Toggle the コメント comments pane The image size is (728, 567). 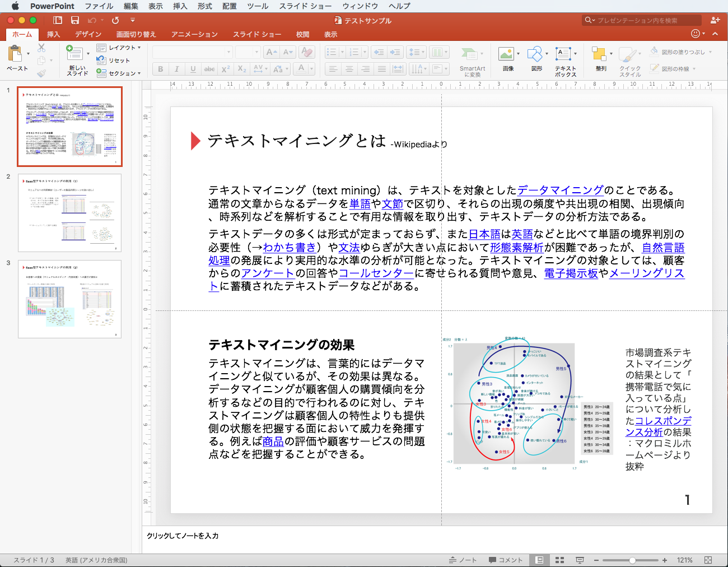click(505, 560)
